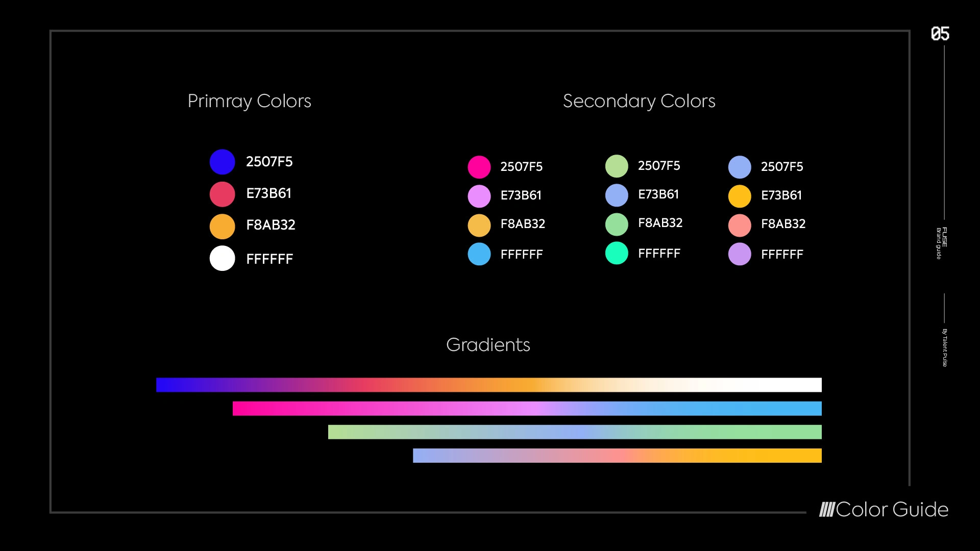
Task: Click the pink-to-blue gradient bar
Action: (x=527, y=408)
